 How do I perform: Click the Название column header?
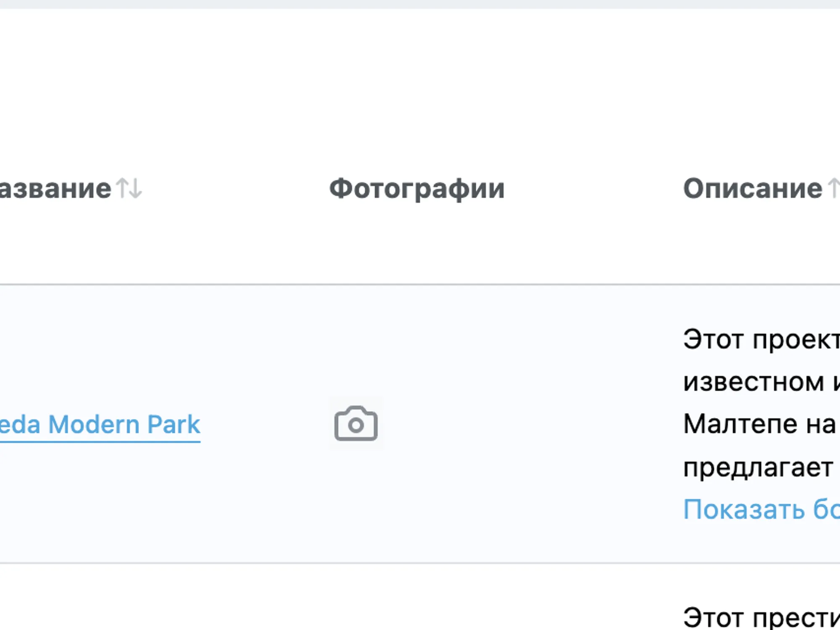tap(55, 188)
